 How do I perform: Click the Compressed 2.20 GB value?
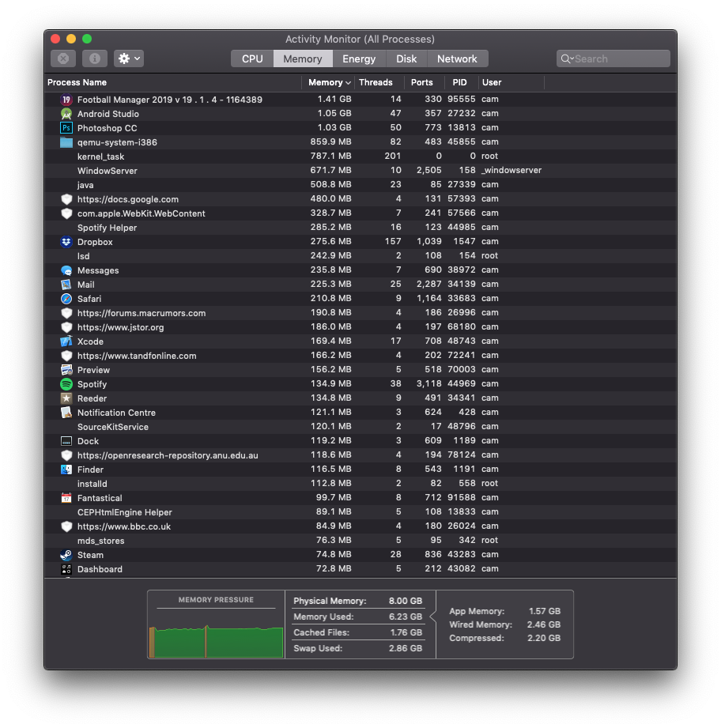544,639
